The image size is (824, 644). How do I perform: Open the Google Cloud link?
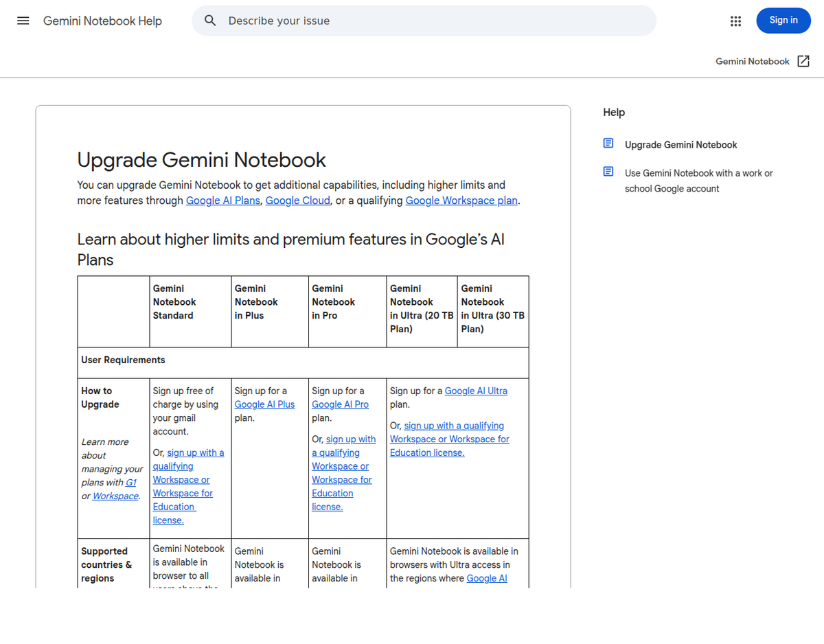(x=298, y=200)
